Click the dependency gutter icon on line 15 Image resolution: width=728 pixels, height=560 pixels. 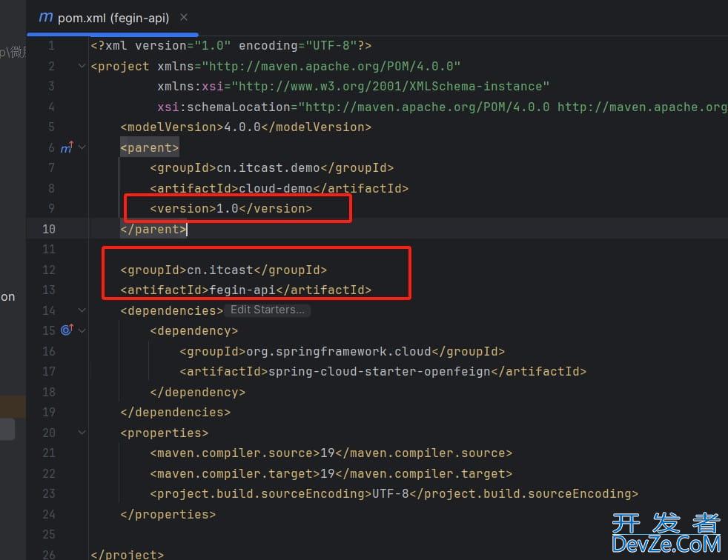[67, 330]
